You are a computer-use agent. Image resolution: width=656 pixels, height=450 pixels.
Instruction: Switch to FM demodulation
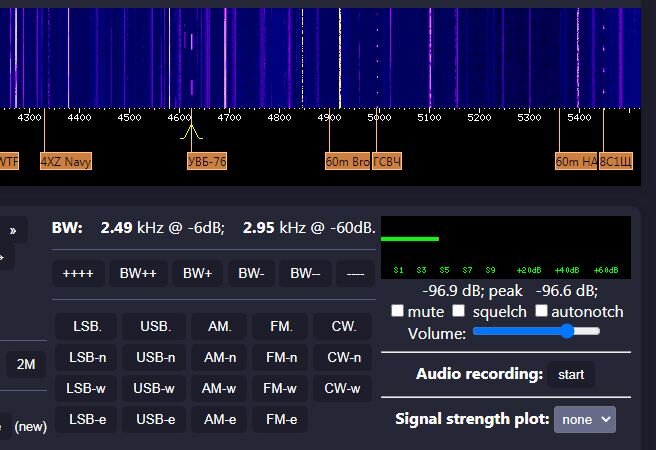tap(280, 326)
